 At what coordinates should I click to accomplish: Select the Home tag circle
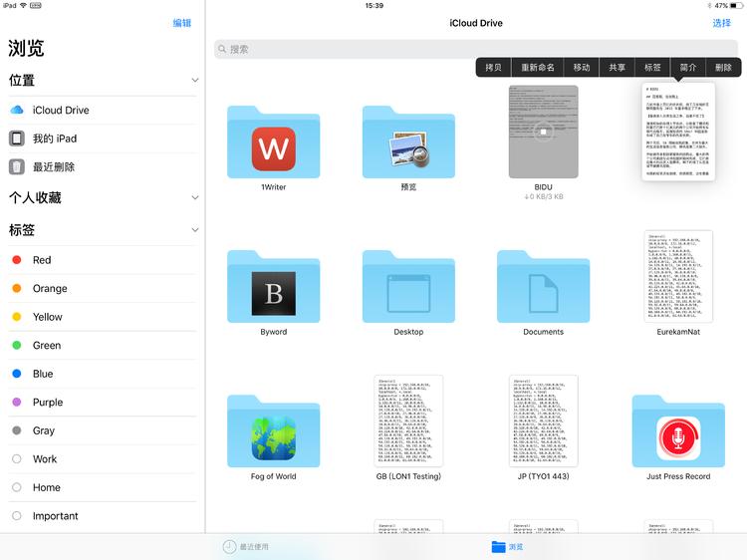click(x=17, y=487)
